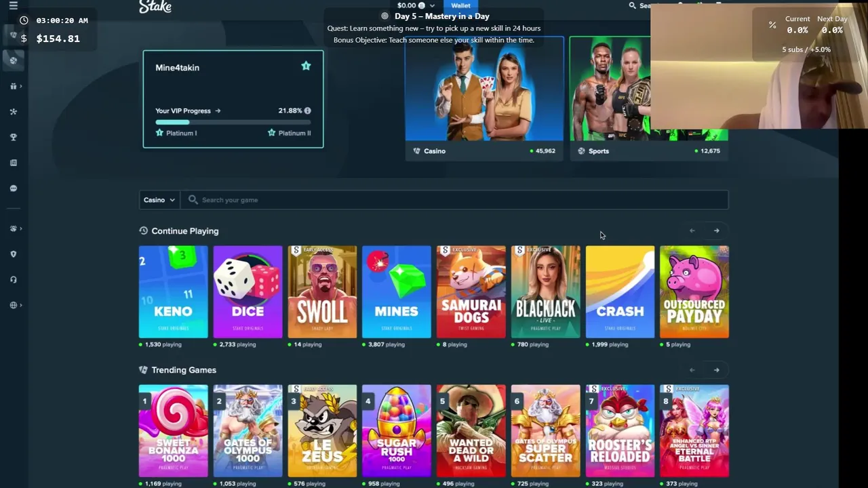Open the Le Zeus game
Screen dimensions: 868x488
click(322, 431)
